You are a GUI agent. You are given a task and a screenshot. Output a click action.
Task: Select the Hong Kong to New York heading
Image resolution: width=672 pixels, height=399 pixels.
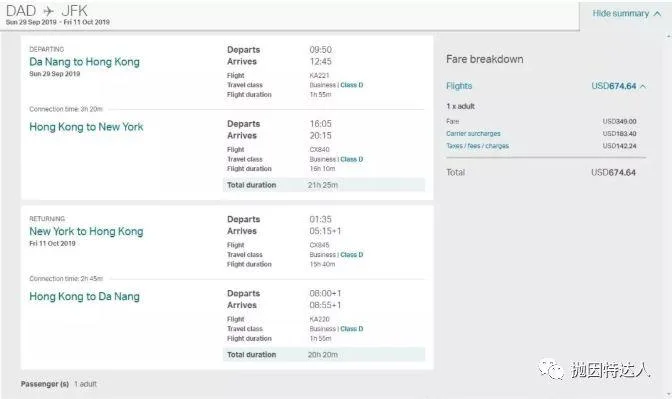(86, 127)
